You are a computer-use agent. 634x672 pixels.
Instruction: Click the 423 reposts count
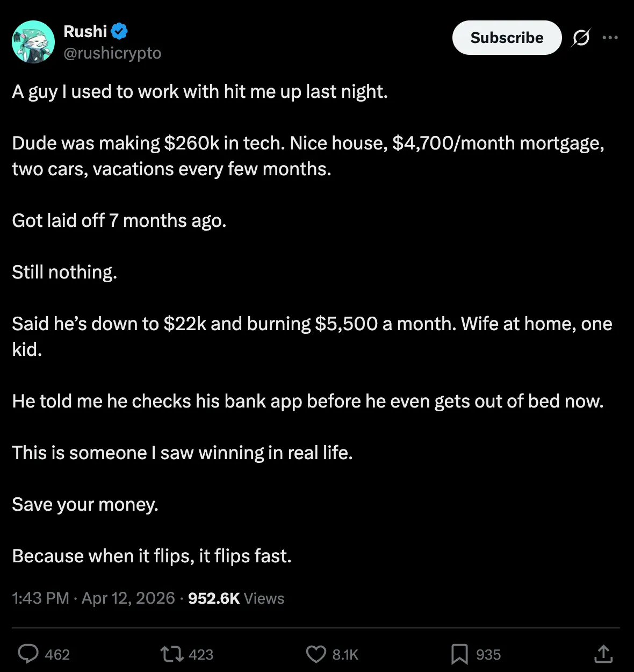point(201,654)
